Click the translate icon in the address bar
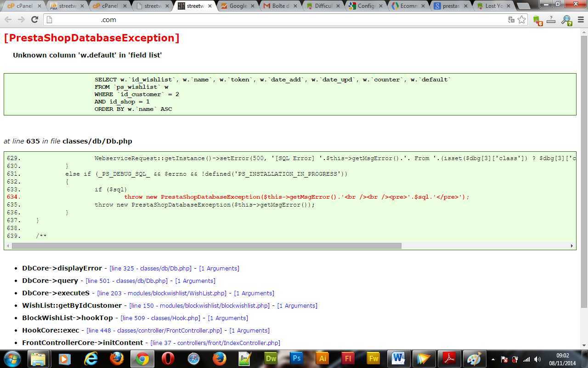Image resolution: width=588 pixels, height=368 pixels. (x=511, y=20)
